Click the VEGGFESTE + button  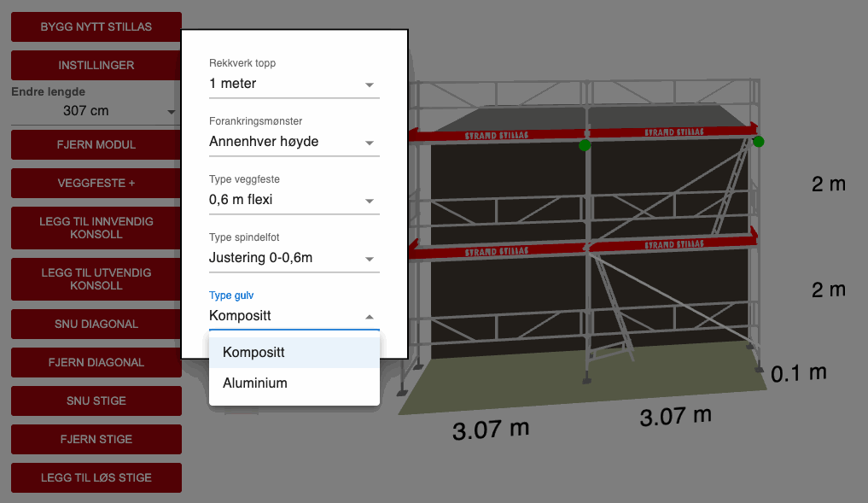[96, 183]
